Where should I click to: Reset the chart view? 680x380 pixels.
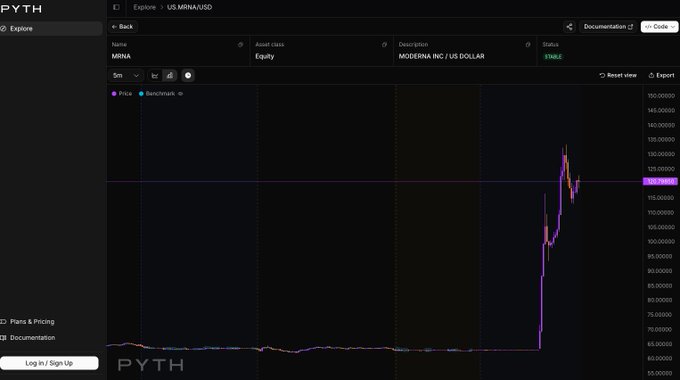coord(618,75)
